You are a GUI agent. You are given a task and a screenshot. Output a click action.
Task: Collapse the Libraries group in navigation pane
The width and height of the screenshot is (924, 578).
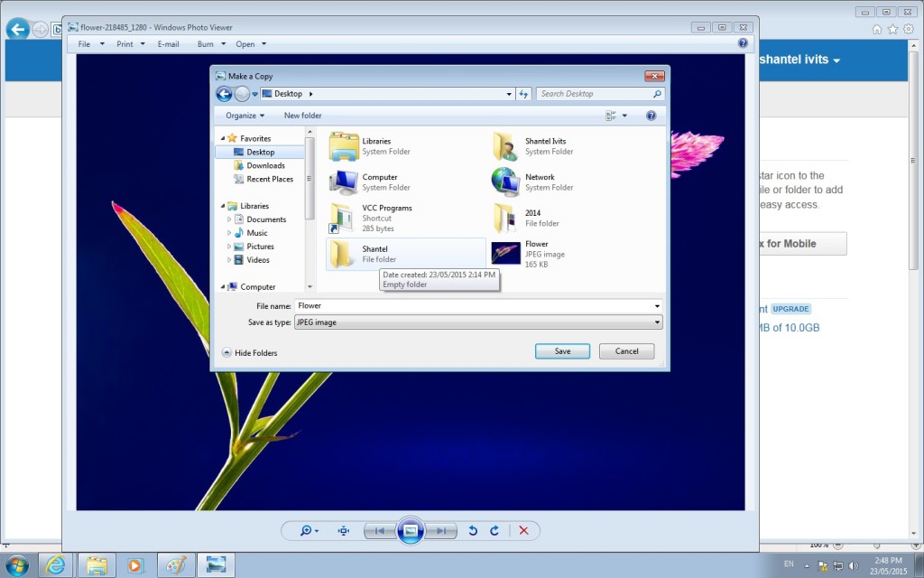(x=223, y=206)
